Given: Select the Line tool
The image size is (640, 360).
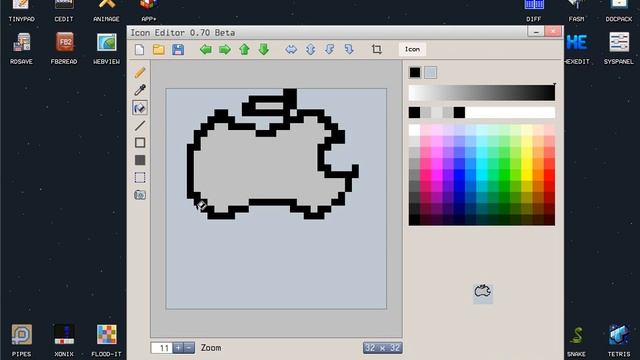Looking at the screenshot, I should 140,125.
